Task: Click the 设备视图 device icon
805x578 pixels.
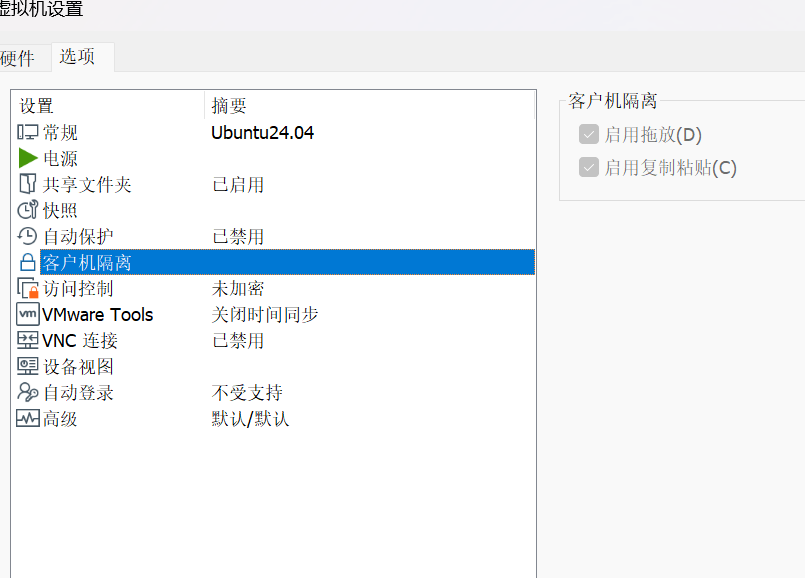Action: (28, 367)
